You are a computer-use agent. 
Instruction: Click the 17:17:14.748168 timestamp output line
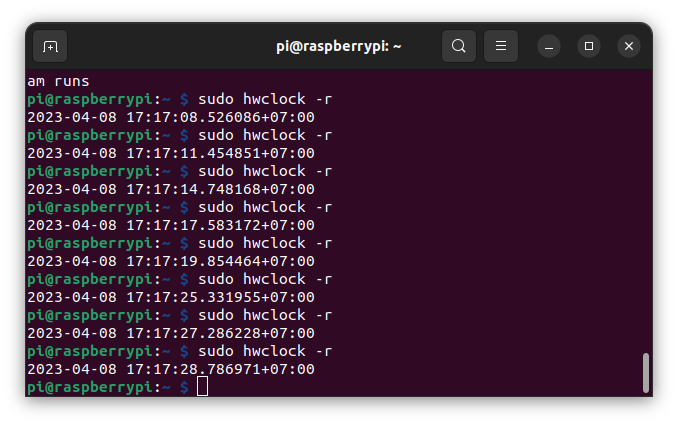point(171,189)
